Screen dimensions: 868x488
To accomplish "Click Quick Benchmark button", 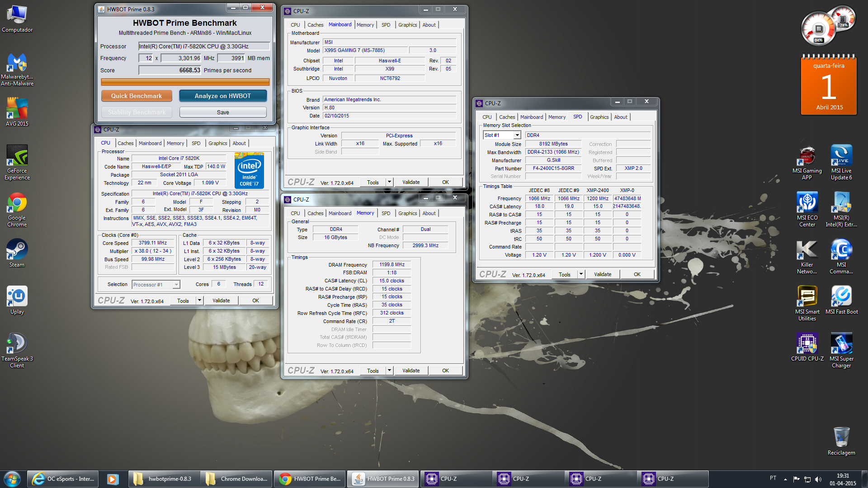I will (x=137, y=96).
